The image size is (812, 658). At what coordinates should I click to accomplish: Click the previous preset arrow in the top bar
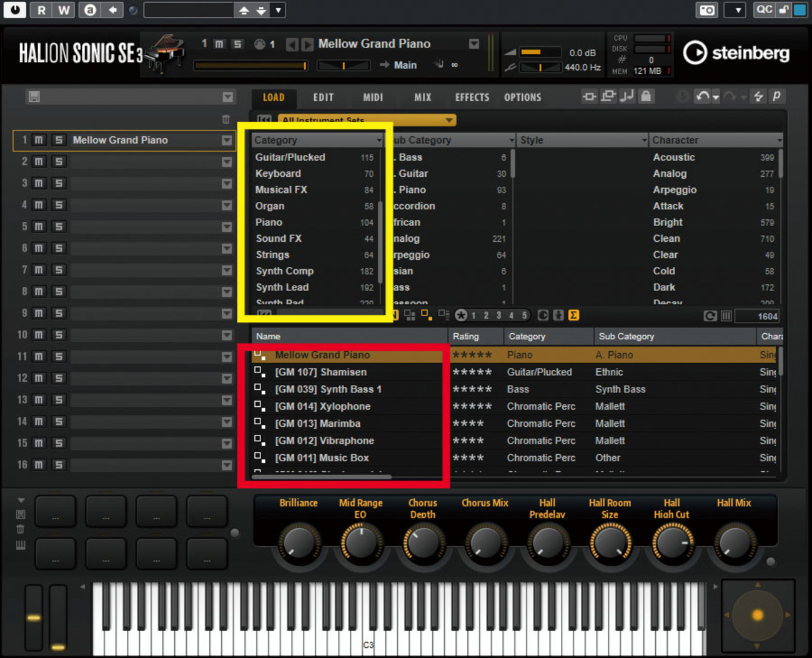click(x=244, y=11)
